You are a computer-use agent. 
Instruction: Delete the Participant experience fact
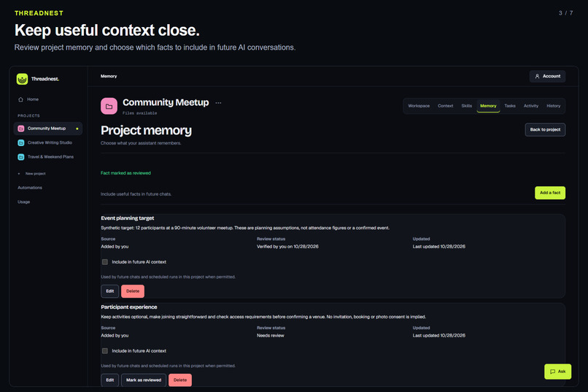tap(180, 380)
